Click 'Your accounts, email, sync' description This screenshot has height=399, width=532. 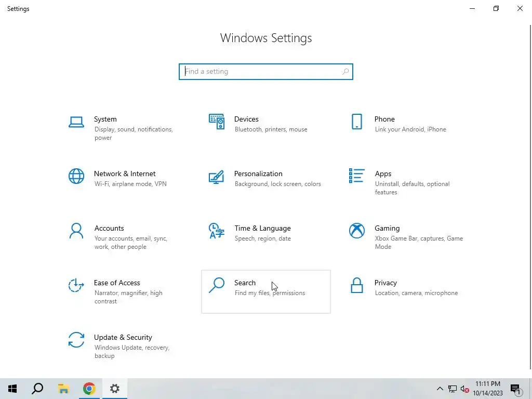coord(131,243)
